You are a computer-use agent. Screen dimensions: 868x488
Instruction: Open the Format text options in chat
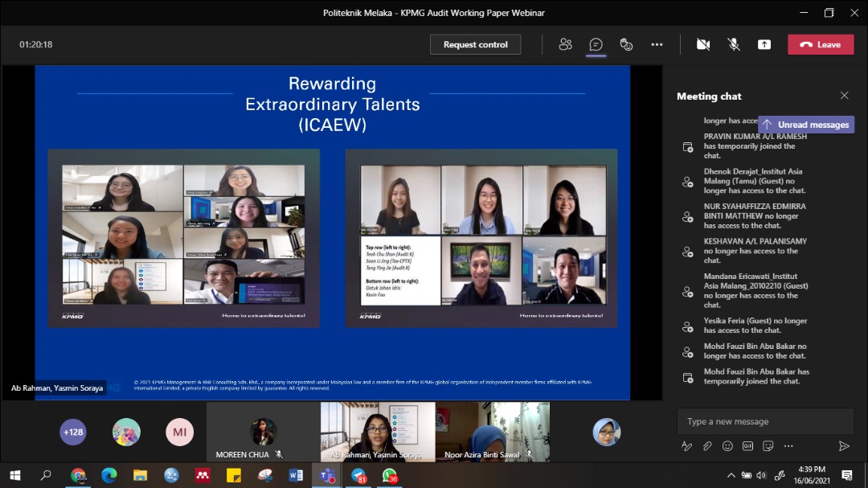tap(686, 446)
